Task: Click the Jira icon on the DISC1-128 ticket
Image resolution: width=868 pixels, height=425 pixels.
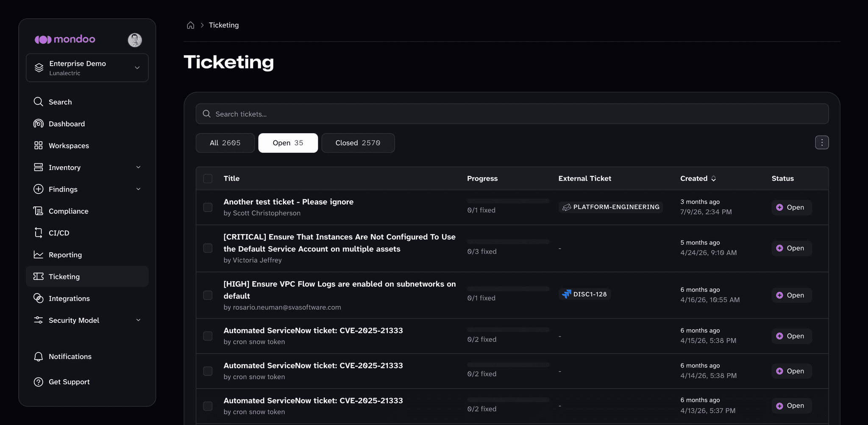Action: point(566,294)
